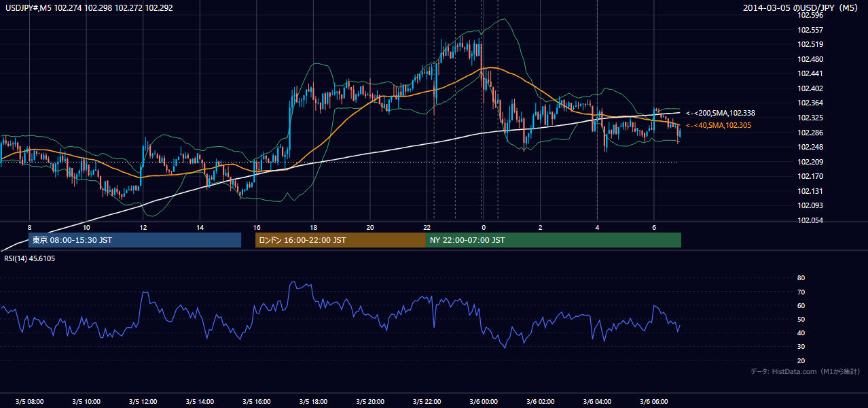Click price level 102.441 on the axis
Viewport: 868px width, 408px height.
(x=809, y=73)
